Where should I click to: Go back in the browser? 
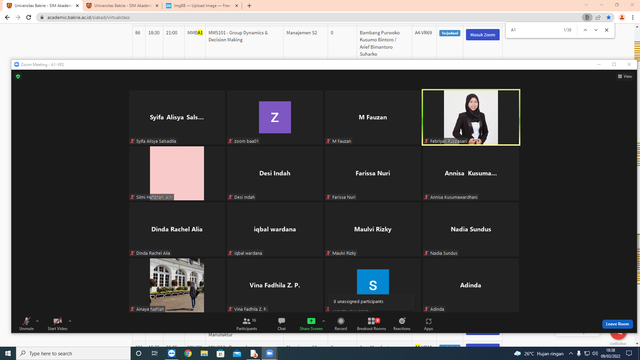coord(7,18)
